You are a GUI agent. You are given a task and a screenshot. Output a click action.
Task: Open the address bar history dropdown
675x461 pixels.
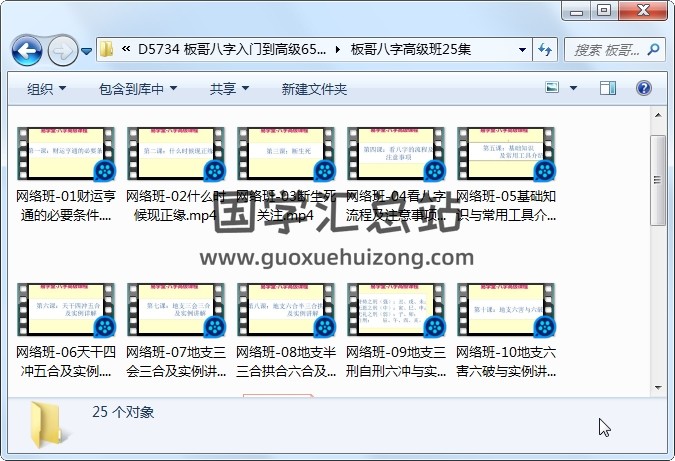(522, 50)
